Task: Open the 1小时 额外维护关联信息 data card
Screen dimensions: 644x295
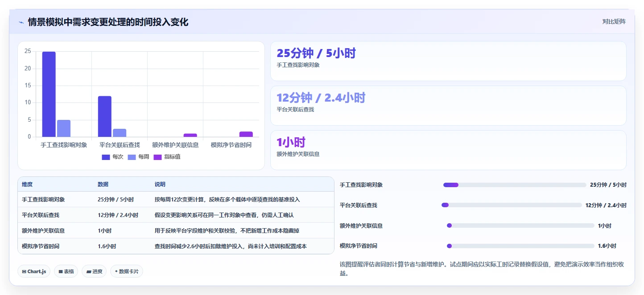Action: click(x=448, y=150)
